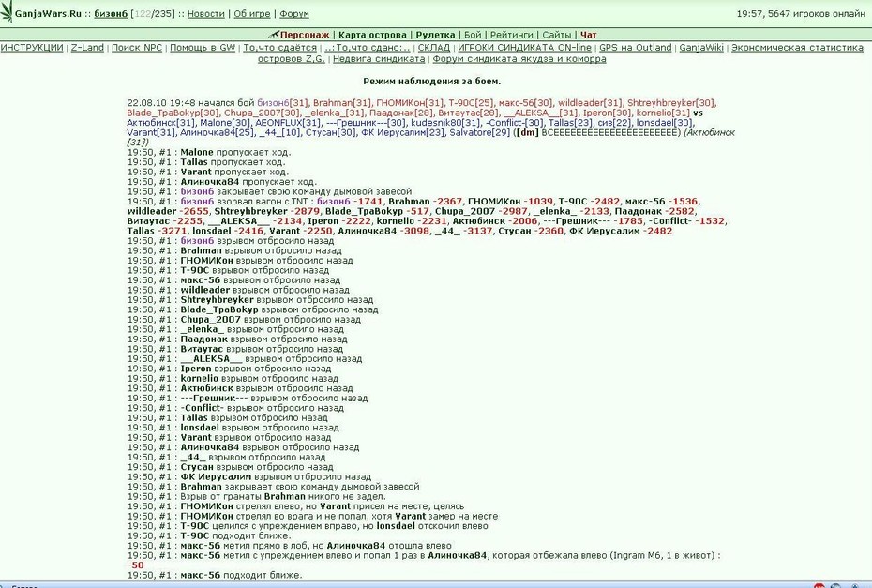Image resolution: width=872 pixels, height=588 pixels.
Task: Open Shtreyhbreyker[30] in the battle roster
Action: [671, 103]
